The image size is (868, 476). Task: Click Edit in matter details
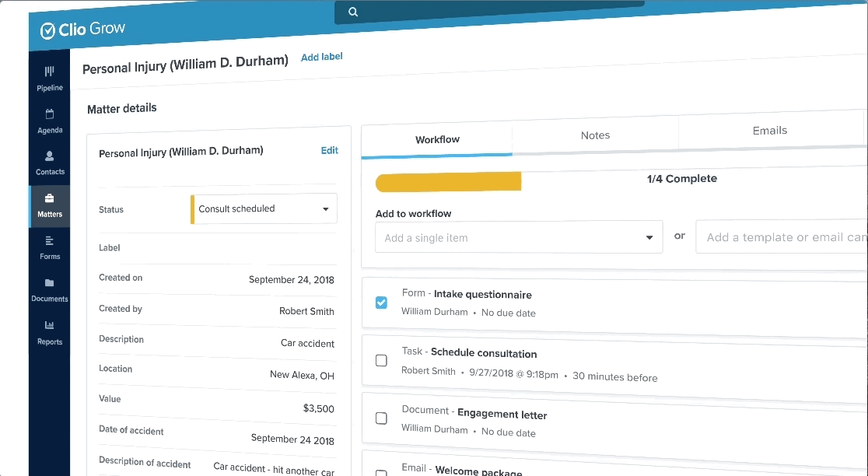329,150
